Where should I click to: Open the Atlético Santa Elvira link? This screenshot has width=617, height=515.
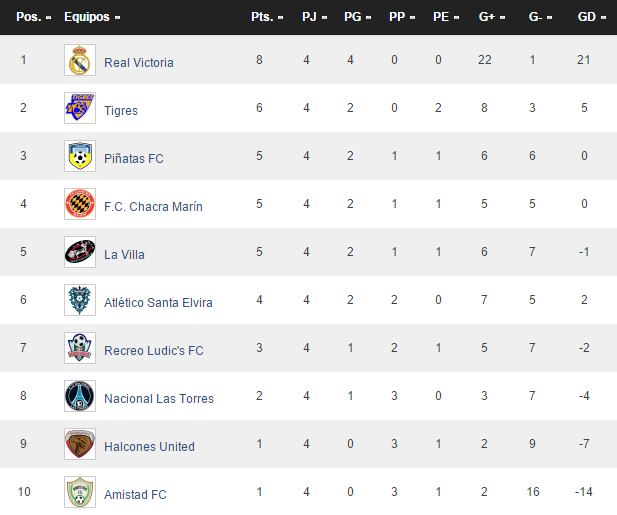point(158,302)
